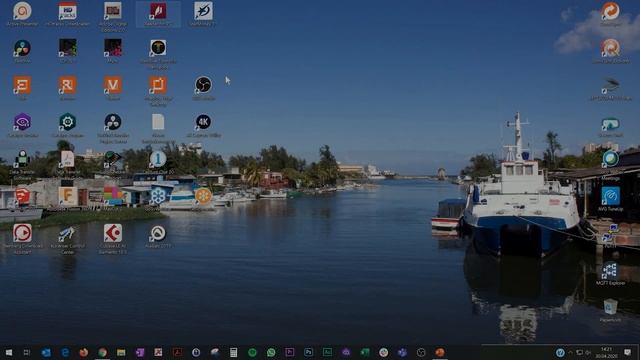Viewport: 640px width, 360px height.
Task: Open Task View from the taskbar
Action: (27, 352)
